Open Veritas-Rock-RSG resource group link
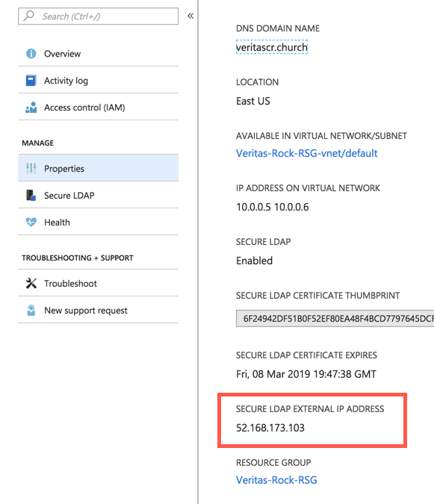This screenshot has height=504, width=434. coord(276,480)
